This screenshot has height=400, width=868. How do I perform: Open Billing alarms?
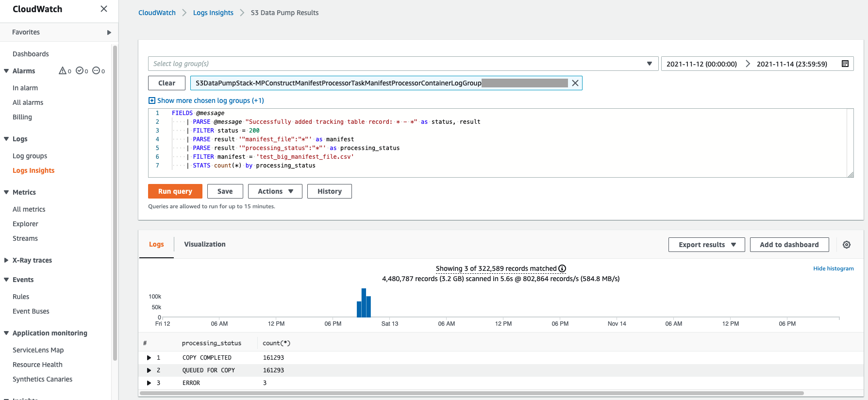coord(22,117)
